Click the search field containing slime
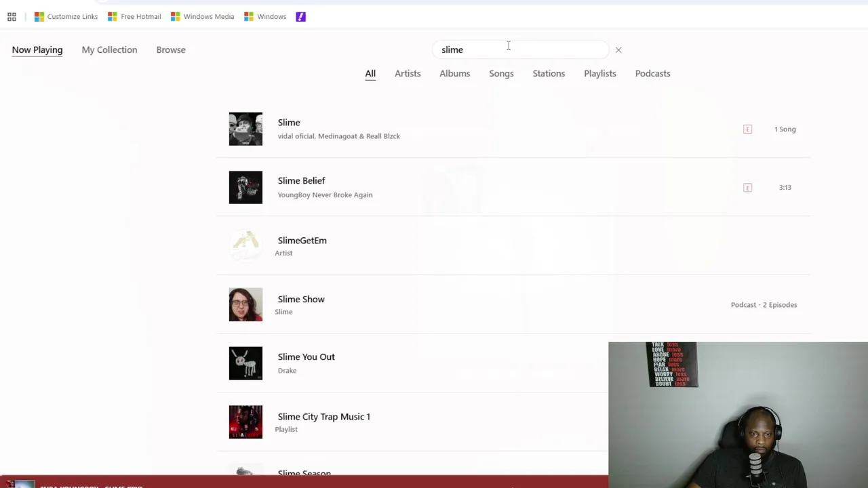This screenshot has height=488, width=868. 521,49
